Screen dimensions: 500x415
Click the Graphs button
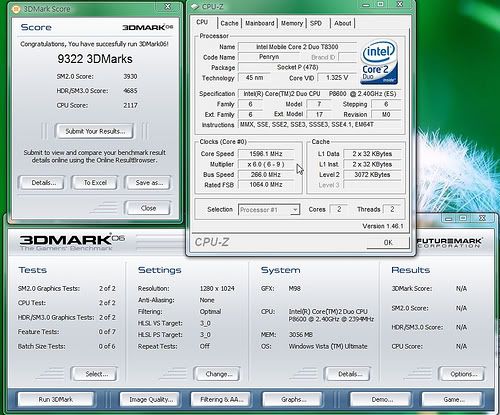coord(293,399)
